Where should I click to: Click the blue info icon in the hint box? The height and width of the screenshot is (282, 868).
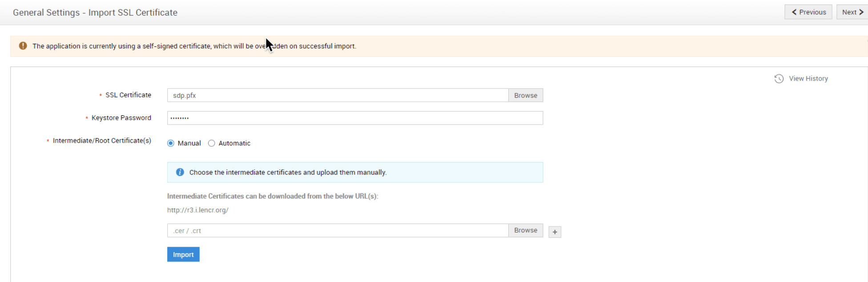(x=180, y=172)
